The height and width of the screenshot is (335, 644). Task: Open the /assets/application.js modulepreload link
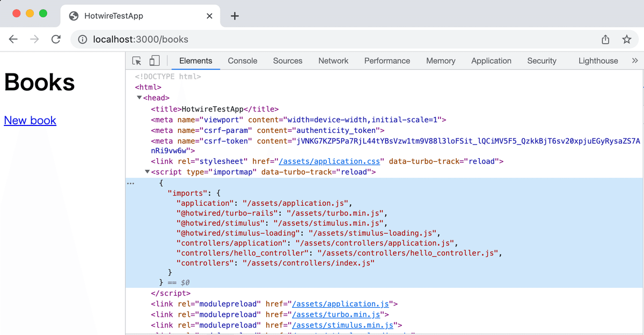[341, 304]
